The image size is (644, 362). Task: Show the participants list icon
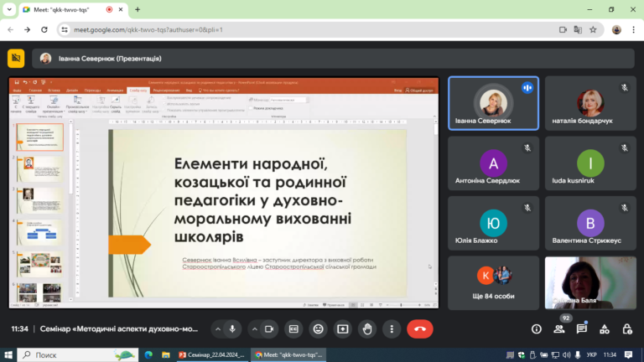[x=559, y=329]
